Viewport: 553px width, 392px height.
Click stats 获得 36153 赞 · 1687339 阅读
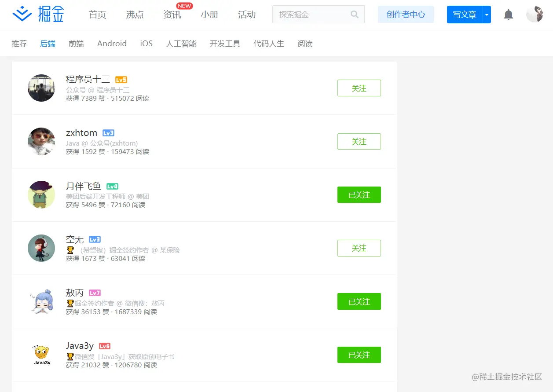click(111, 311)
